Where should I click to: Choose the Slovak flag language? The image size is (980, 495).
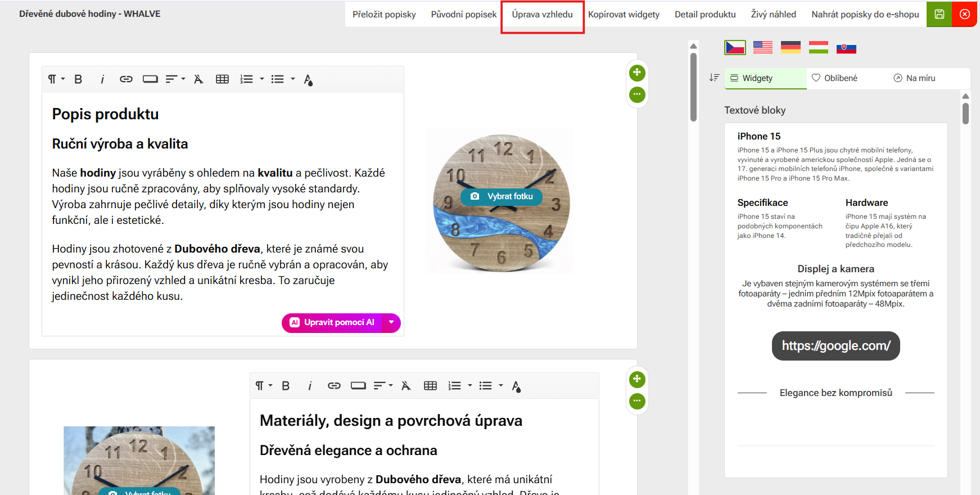[x=846, y=48]
